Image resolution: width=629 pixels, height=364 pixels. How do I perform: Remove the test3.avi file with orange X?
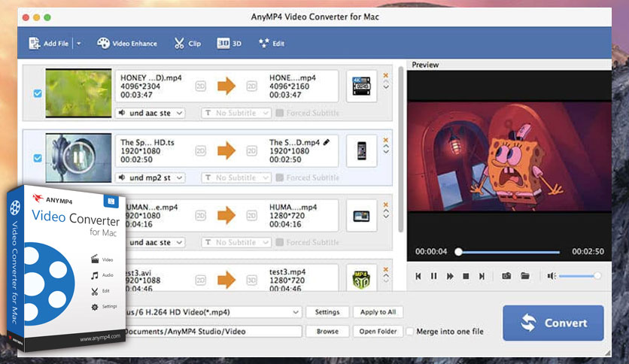[385, 269]
